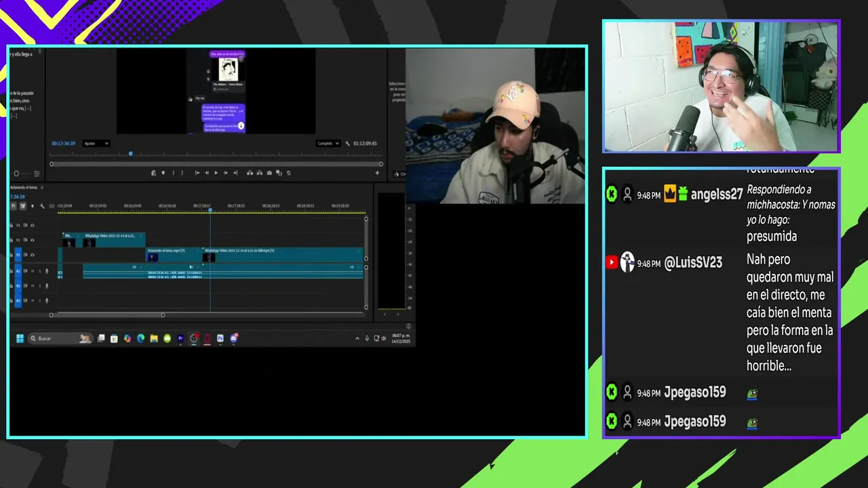Click the 00:17:36:39 playhead timecode field
This screenshot has width=868, height=488.
pyautogui.click(x=63, y=144)
